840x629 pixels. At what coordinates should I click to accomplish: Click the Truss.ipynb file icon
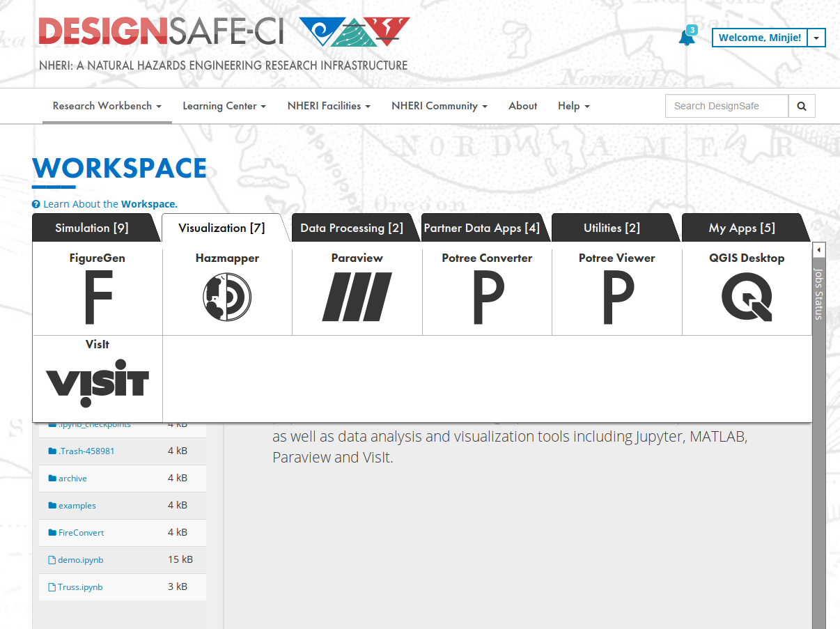tap(52, 587)
